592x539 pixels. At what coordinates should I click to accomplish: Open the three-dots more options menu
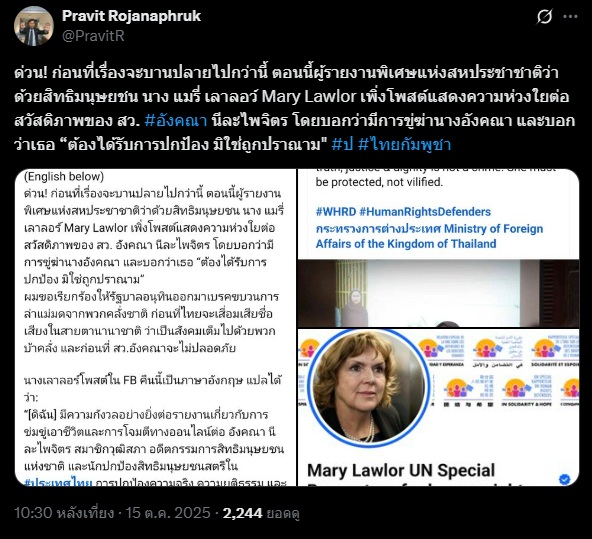tap(570, 16)
